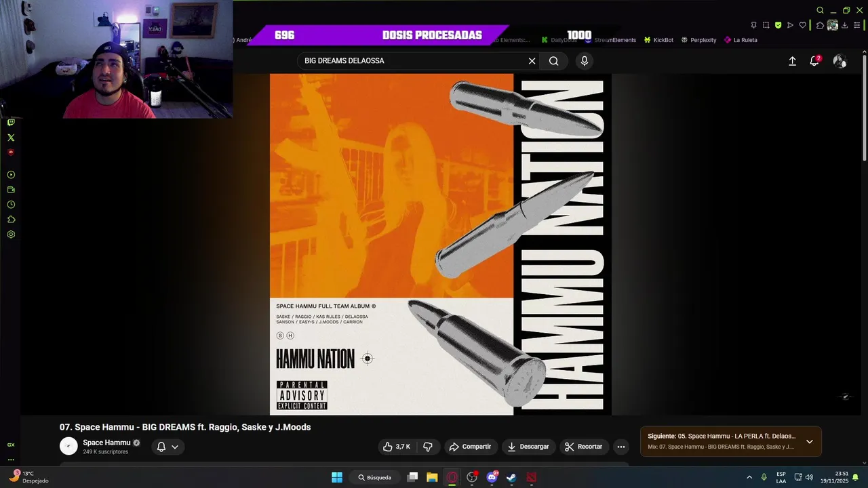Open KickBot bookmark
The image size is (868, 488).
coord(658,40)
